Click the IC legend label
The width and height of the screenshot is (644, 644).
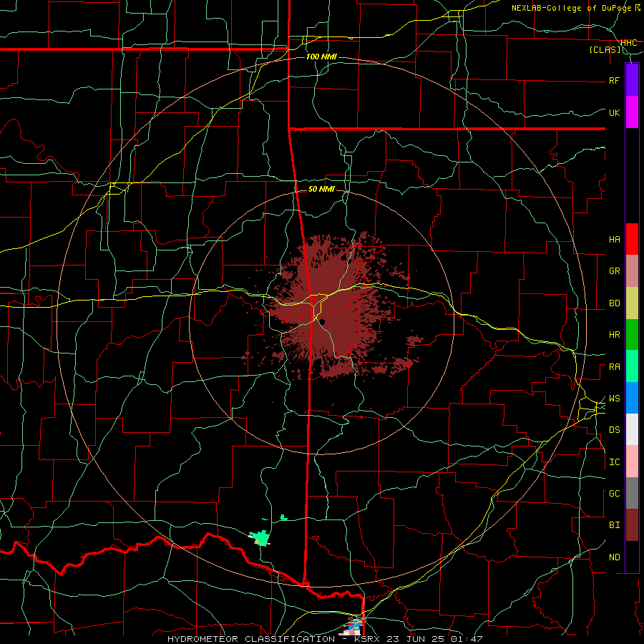[614, 462]
